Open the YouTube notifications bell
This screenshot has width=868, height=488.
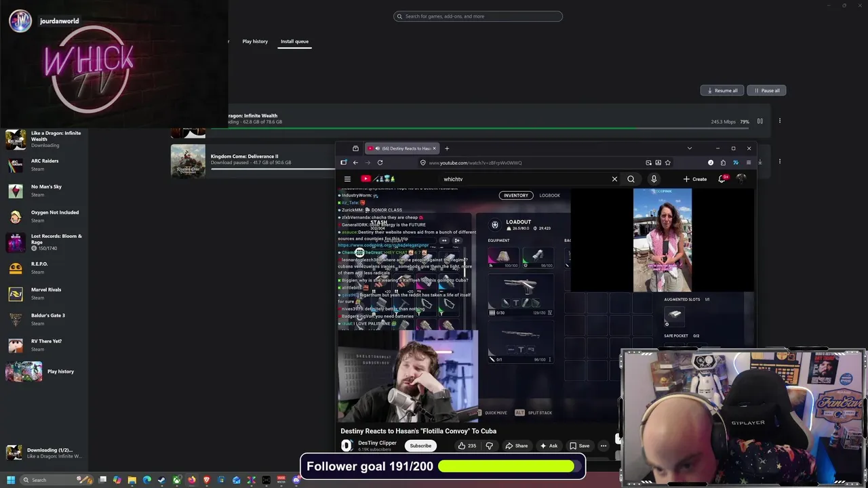click(722, 179)
